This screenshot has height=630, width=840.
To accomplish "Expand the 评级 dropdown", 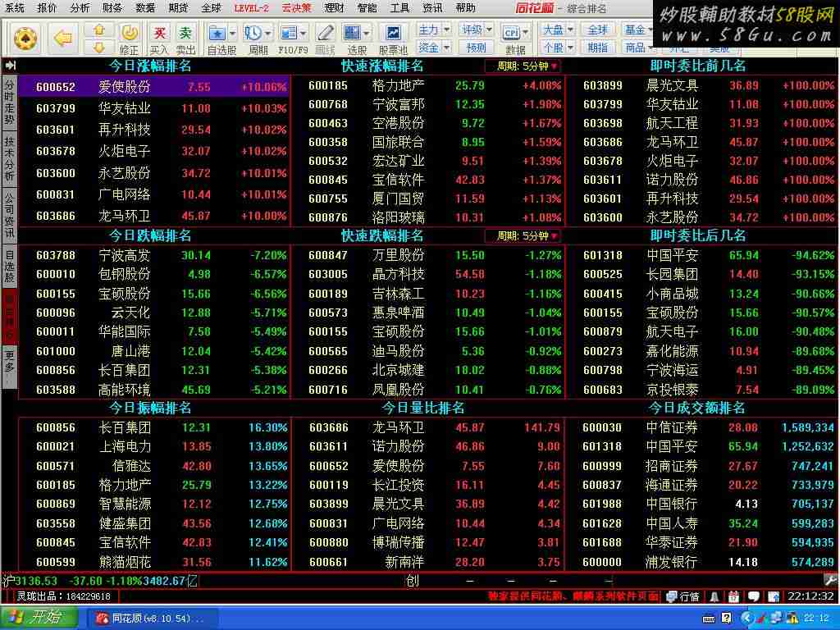I will [x=489, y=30].
